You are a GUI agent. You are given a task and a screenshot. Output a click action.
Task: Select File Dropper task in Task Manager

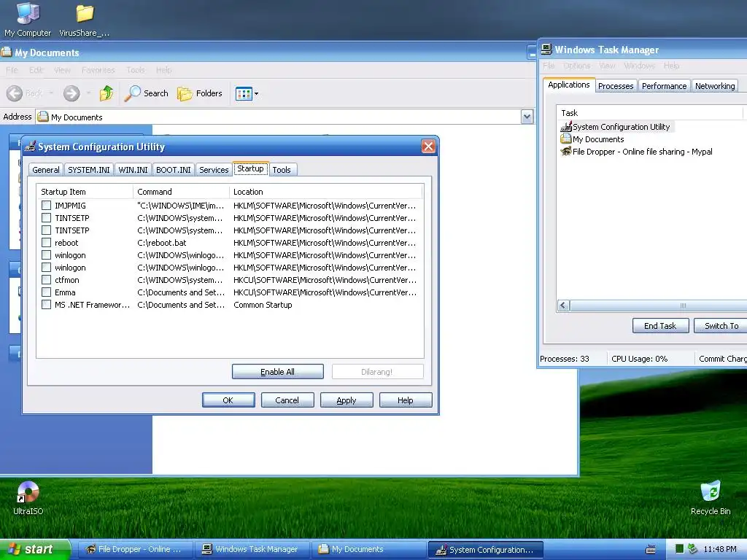[x=636, y=152]
